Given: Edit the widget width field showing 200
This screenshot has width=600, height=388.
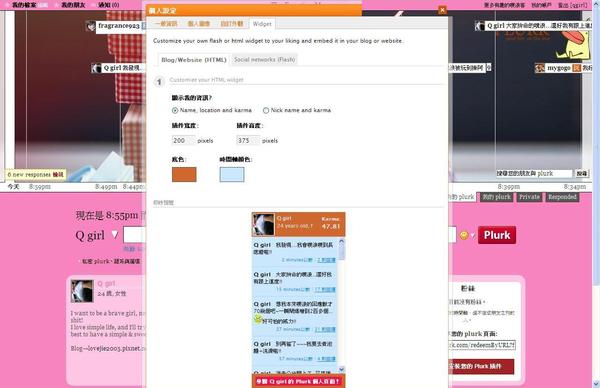Looking at the screenshot, I should point(183,140).
